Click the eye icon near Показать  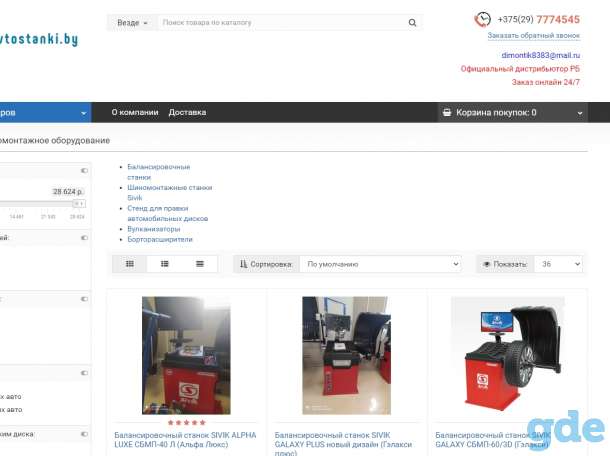[x=486, y=264]
